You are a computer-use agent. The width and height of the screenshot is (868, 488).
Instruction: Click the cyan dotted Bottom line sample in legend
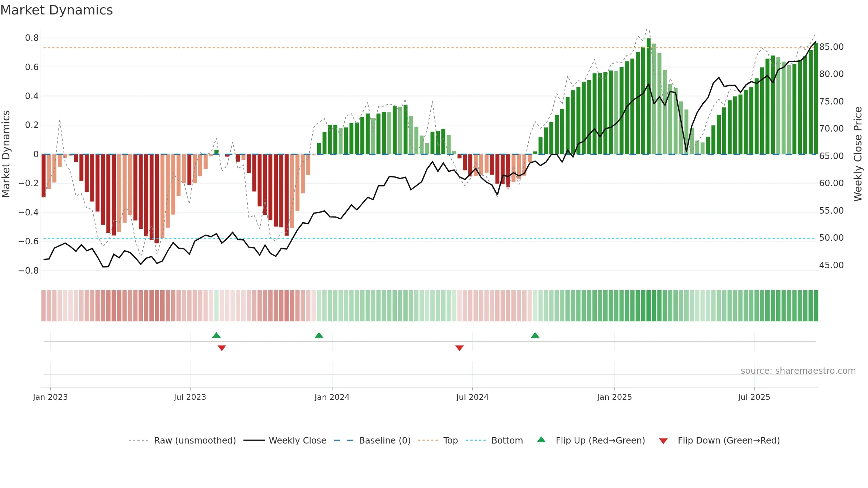pyautogui.click(x=476, y=440)
